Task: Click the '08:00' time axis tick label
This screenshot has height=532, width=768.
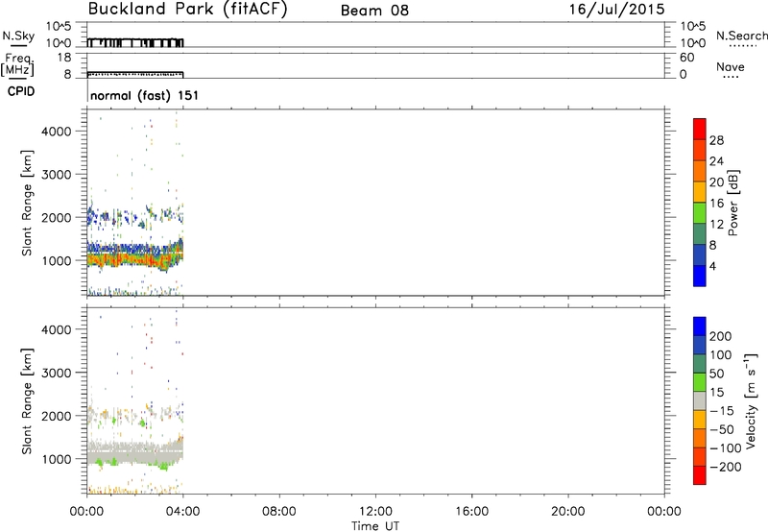Action: 279,512
